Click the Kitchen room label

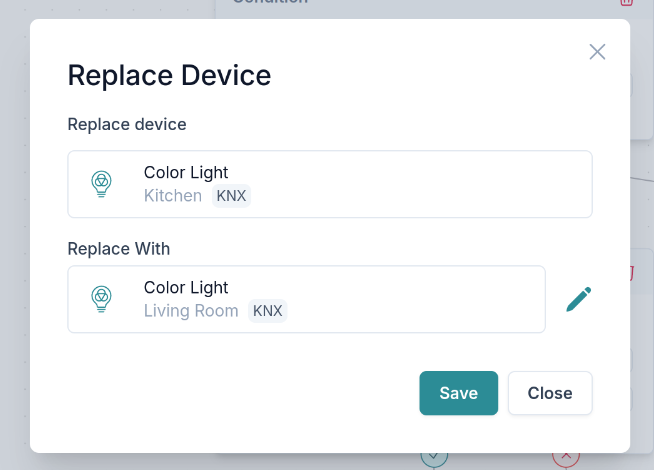point(173,196)
